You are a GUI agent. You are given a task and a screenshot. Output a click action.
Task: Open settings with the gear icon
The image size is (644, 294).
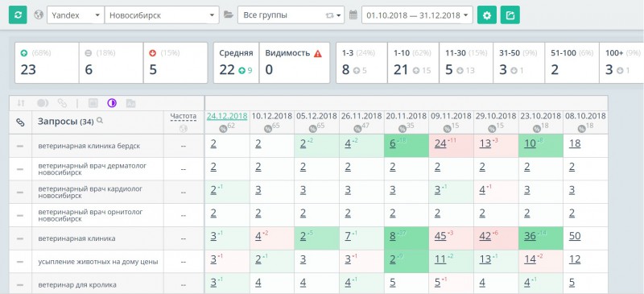(x=487, y=15)
